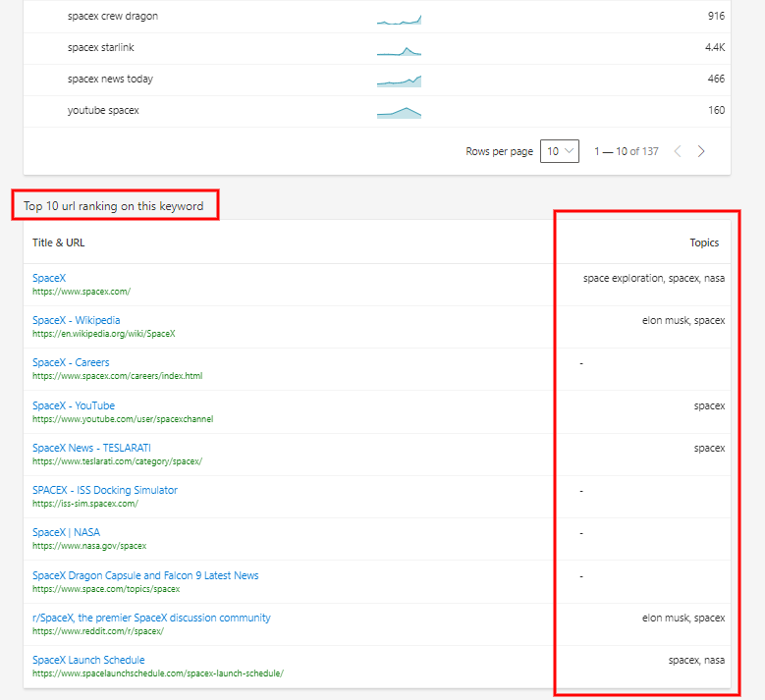Click the nasa.gov/spacex URL
Screen dimensions: 765x700
89,546
